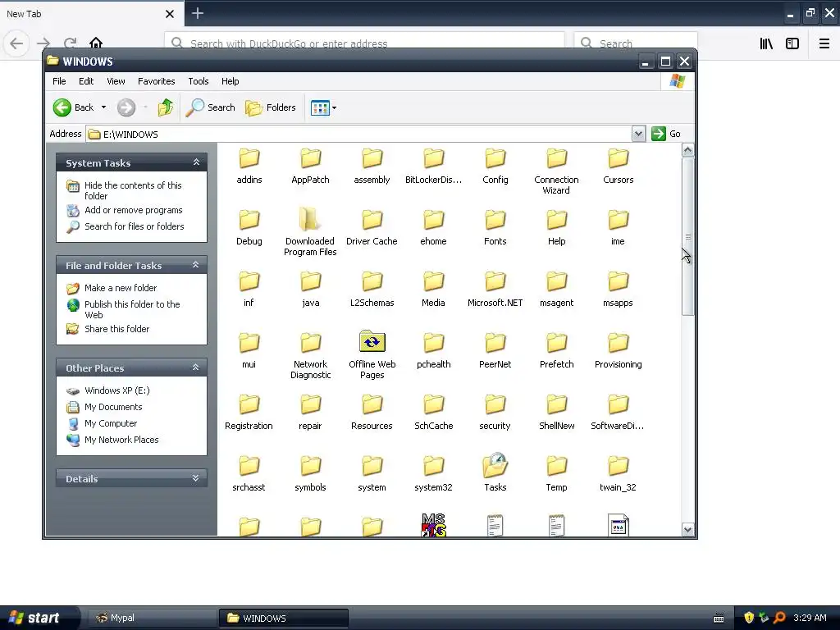The width and height of the screenshot is (840, 630).
Task: Click Hide the contents of this folder
Action: [133, 190]
